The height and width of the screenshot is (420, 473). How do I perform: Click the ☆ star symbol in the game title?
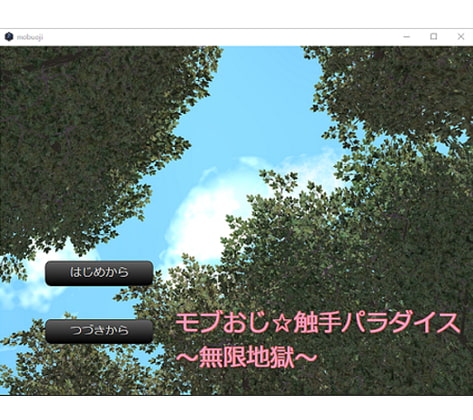coord(282,324)
